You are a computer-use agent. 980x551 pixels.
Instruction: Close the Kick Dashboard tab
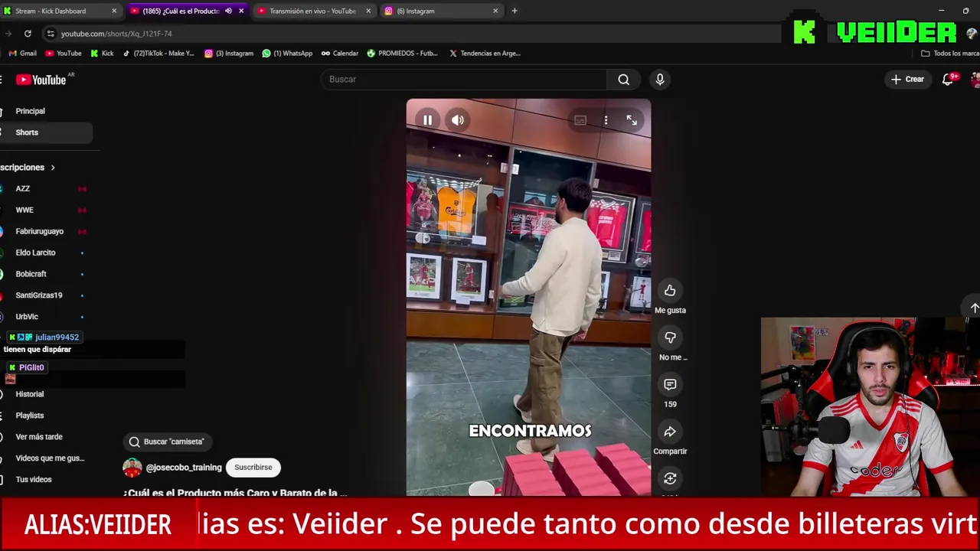(x=114, y=11)
